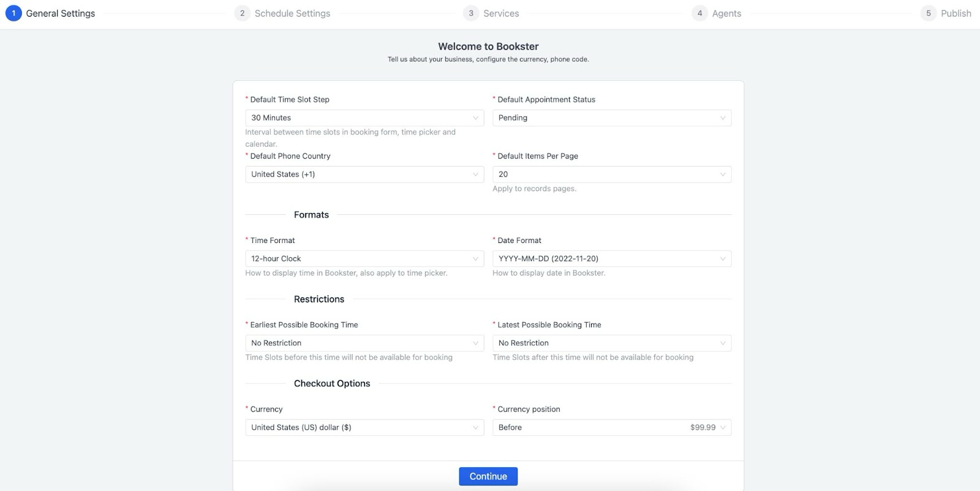Open the Default Time Slot Step dropdown
The image size is (980, 491).
(364, 118)
